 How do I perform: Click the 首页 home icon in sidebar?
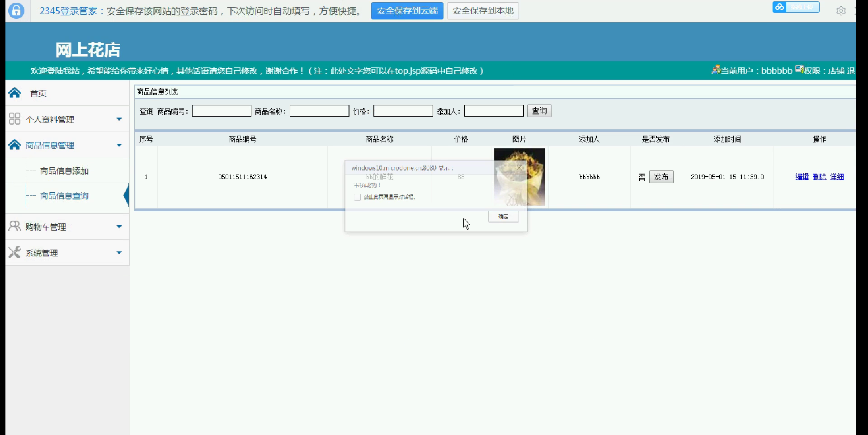pos(14,93)
